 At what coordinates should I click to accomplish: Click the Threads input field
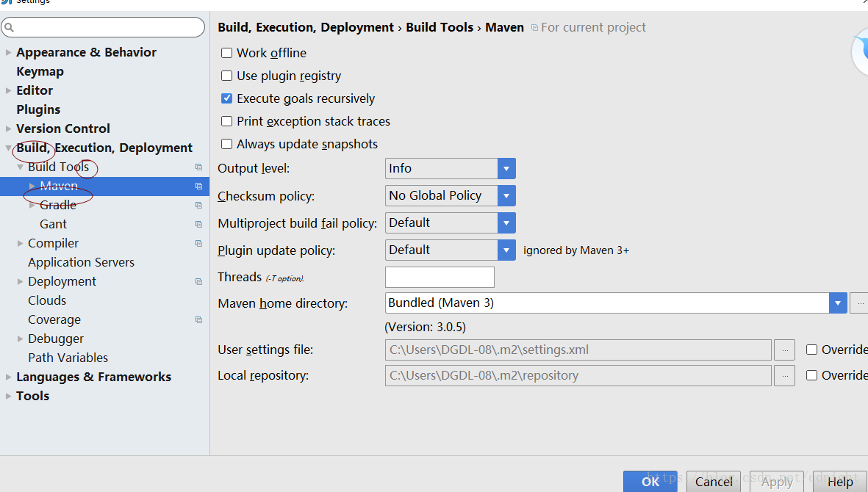pyautogui.click(x=440, y=277)
